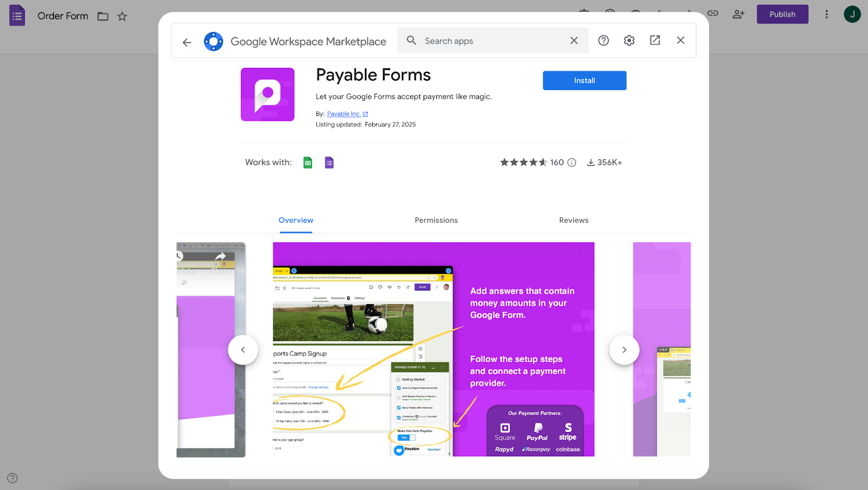Switch to the Permissions tab
The height and width of the screenshot is (490, 868).
coord(436,221)
